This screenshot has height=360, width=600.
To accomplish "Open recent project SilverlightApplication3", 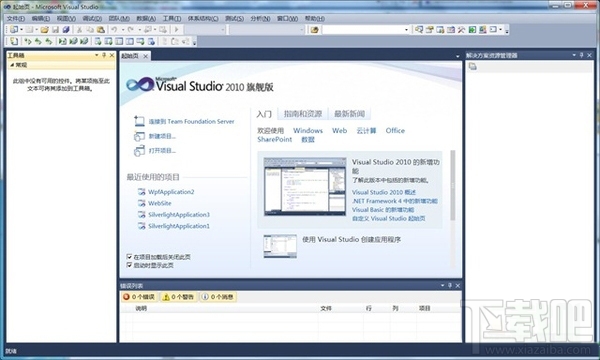I will [x=179, y=215].
